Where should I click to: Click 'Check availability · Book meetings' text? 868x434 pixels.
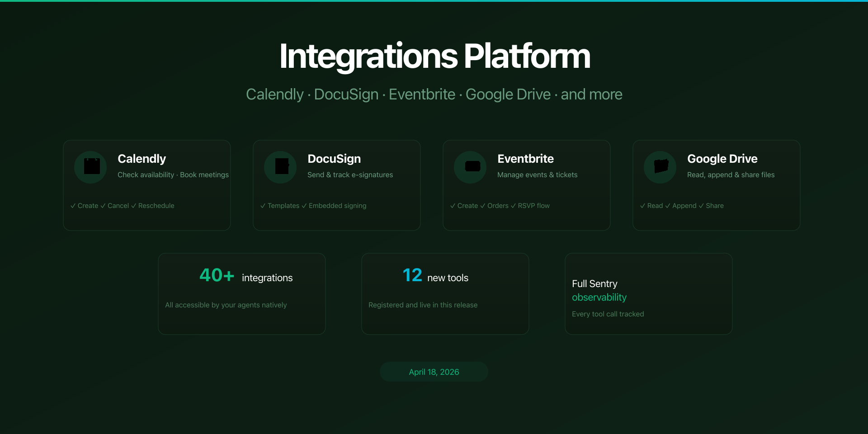pyautogui.click(x=173, y=175)
